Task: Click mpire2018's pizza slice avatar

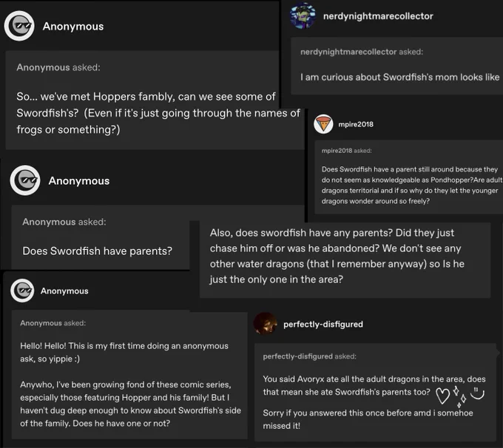Action: [x=323, y=123]
